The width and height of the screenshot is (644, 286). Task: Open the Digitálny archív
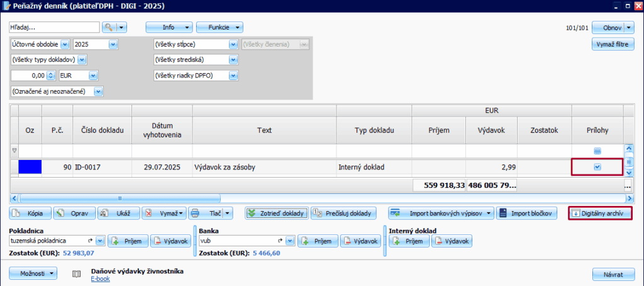click(x=599, y=213)
